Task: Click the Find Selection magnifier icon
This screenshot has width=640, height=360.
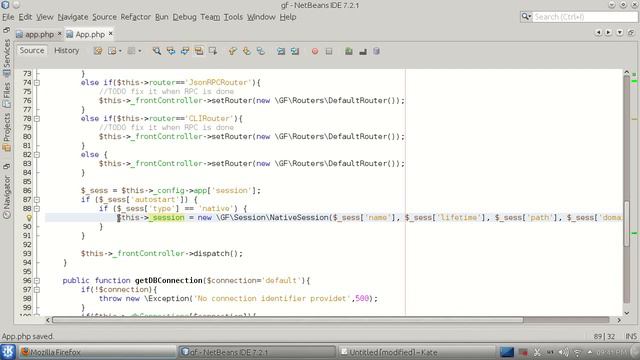Action: [157, 51]
